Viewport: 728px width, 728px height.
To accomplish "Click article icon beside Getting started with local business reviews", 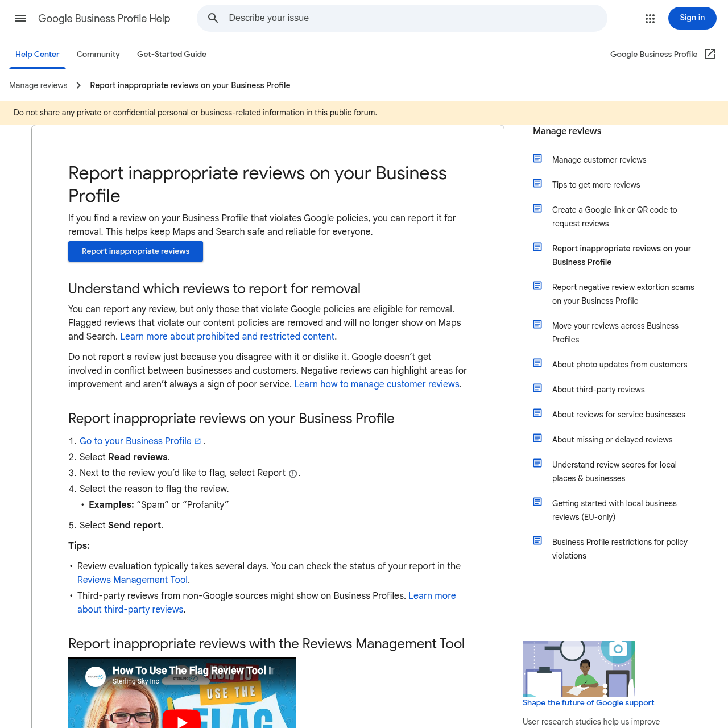I will (537, 502).
